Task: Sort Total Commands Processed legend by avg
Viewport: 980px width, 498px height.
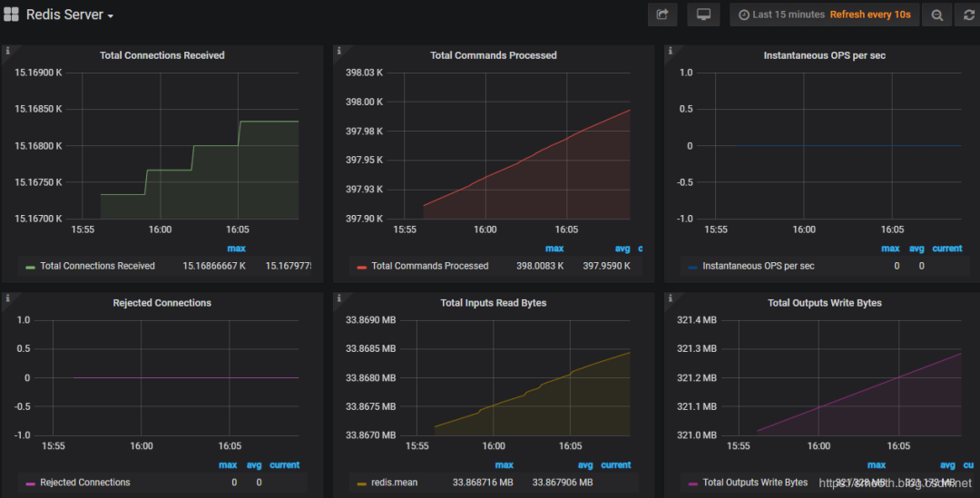Action: (622, 249)
